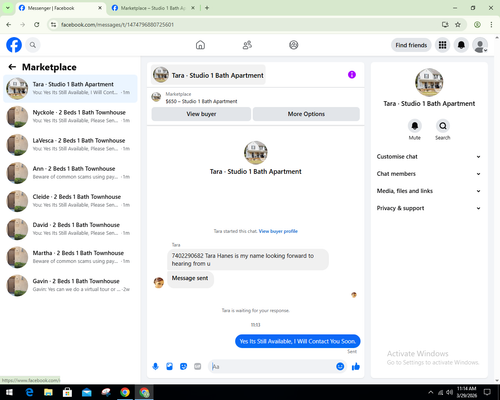Image resolution: width=500 pixels, height=400 pixels.
Task: Click Tara's message with phone number 7402290682
Action: pos(248,260)
